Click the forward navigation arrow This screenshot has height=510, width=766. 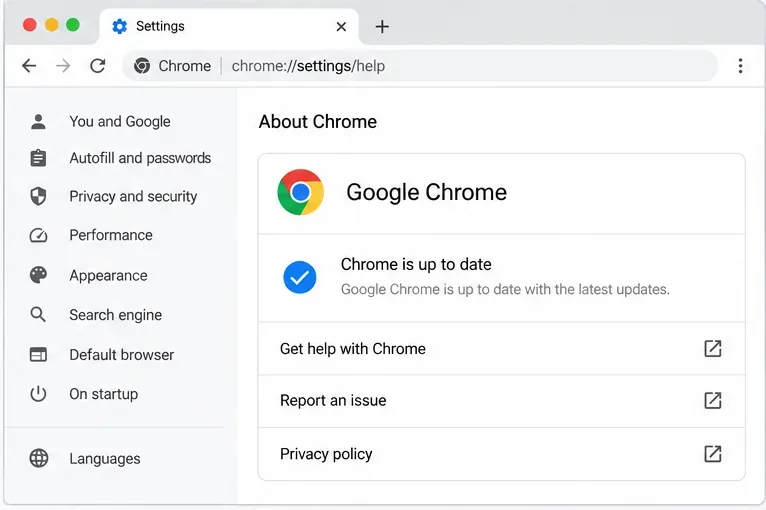click(63, 65)
